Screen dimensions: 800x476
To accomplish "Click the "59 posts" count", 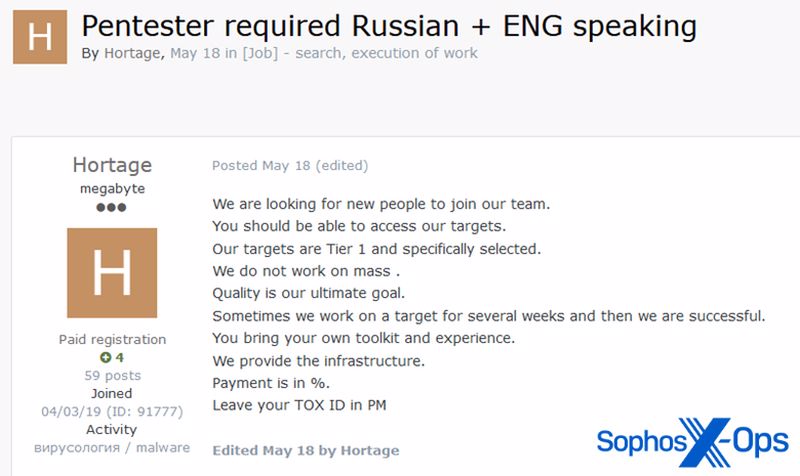I will point(112,376).
